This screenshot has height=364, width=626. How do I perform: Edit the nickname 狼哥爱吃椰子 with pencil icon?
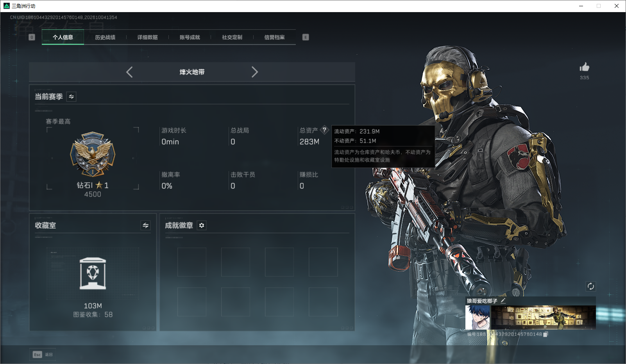coord(503,301)
